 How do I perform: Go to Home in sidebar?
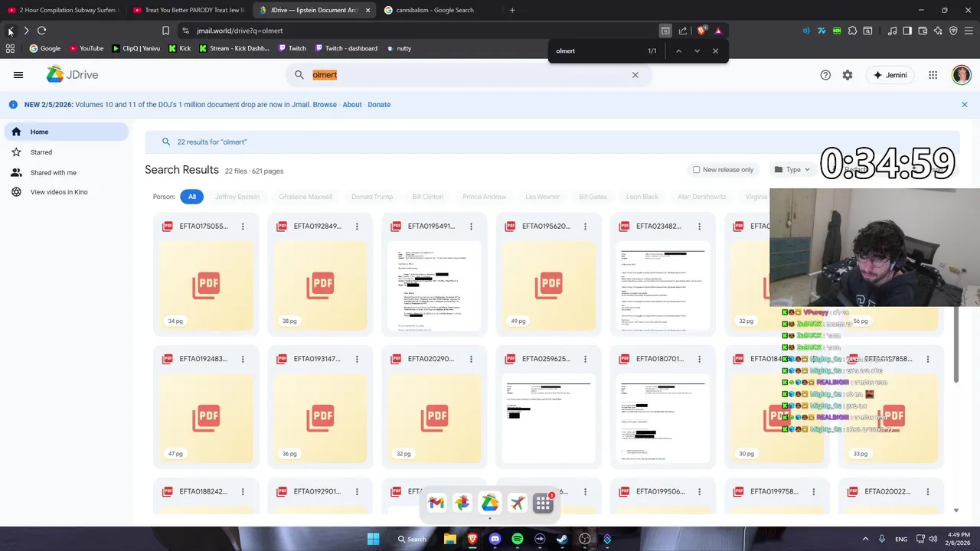click(67, 132)
